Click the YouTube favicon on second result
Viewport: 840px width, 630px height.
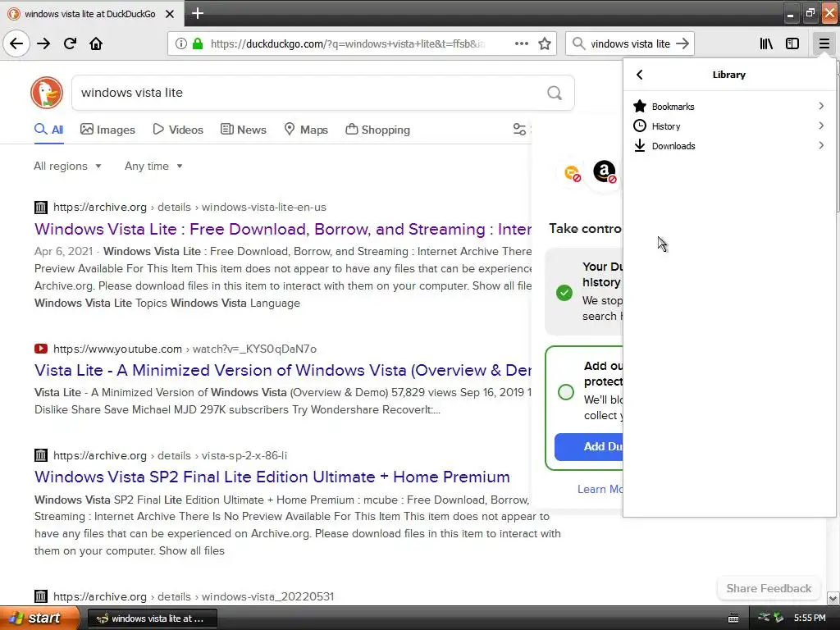pyautogui.click(x=41, y=349)
